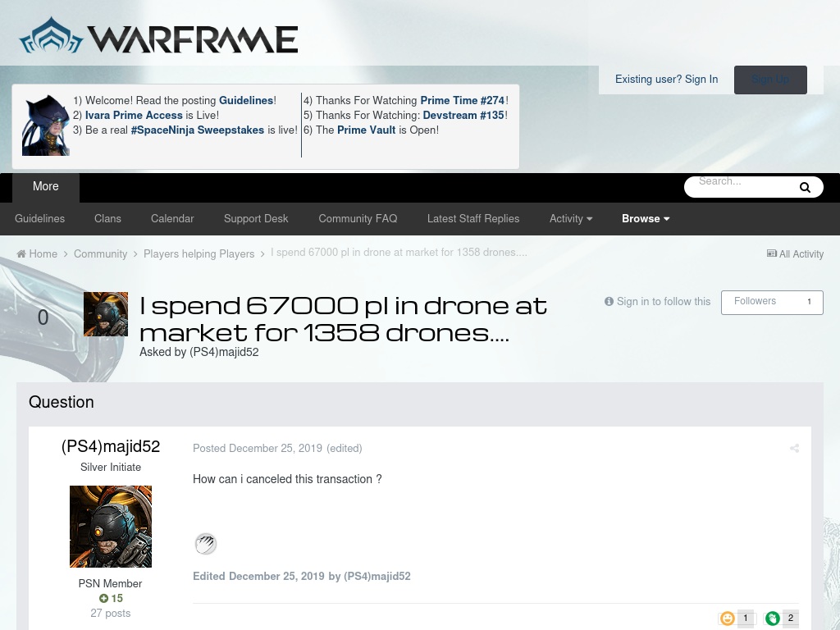Screen dimensions: 840x630
Task: Expand the Browse dropdown menu
Action: pos(646,218)
